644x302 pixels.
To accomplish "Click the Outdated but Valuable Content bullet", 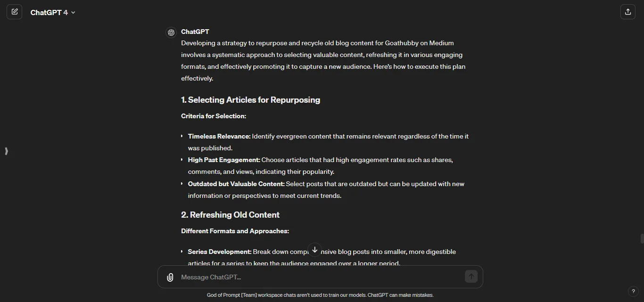I will point(236,184).
